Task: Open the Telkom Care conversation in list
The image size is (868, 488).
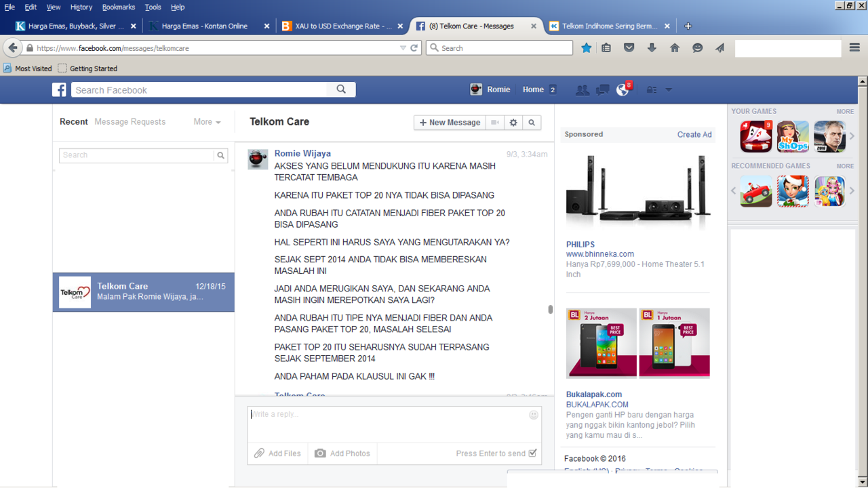Action: coord(144,292)
